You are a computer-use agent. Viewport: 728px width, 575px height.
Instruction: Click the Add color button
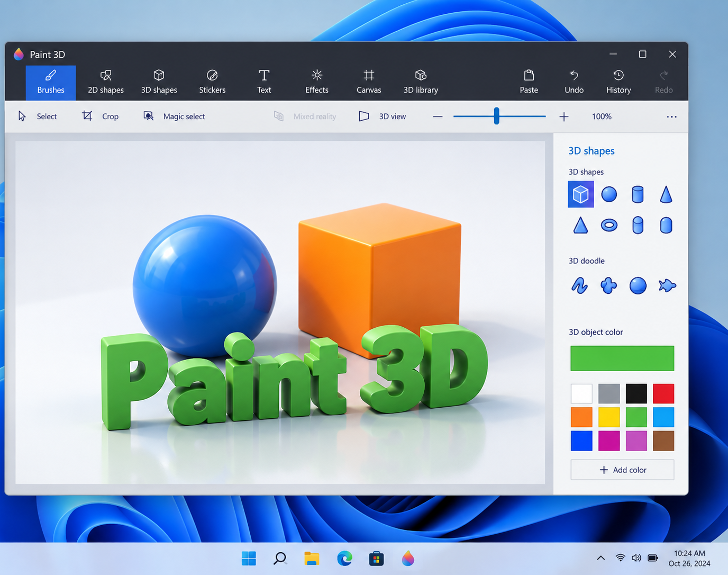tap(622, 470)
